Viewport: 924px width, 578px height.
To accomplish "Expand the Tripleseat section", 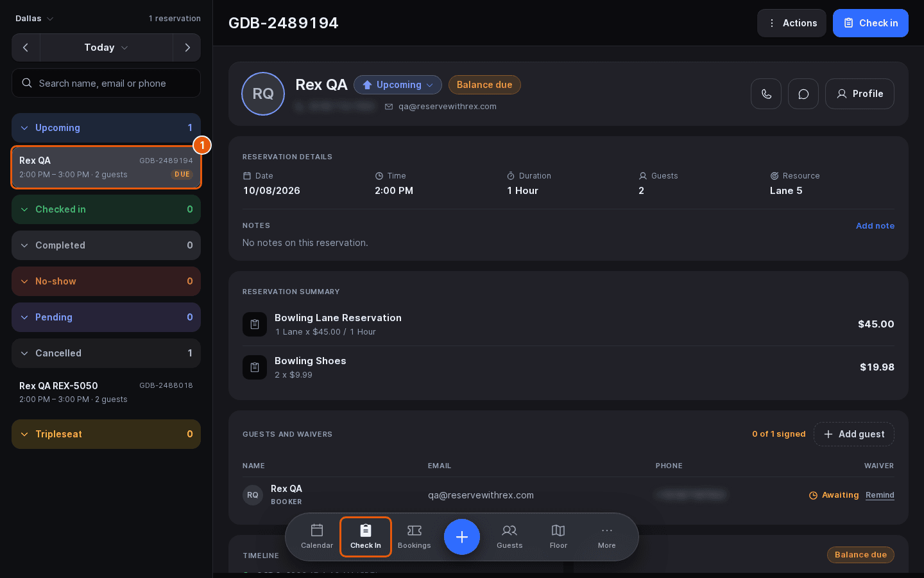I will point(107,434).
